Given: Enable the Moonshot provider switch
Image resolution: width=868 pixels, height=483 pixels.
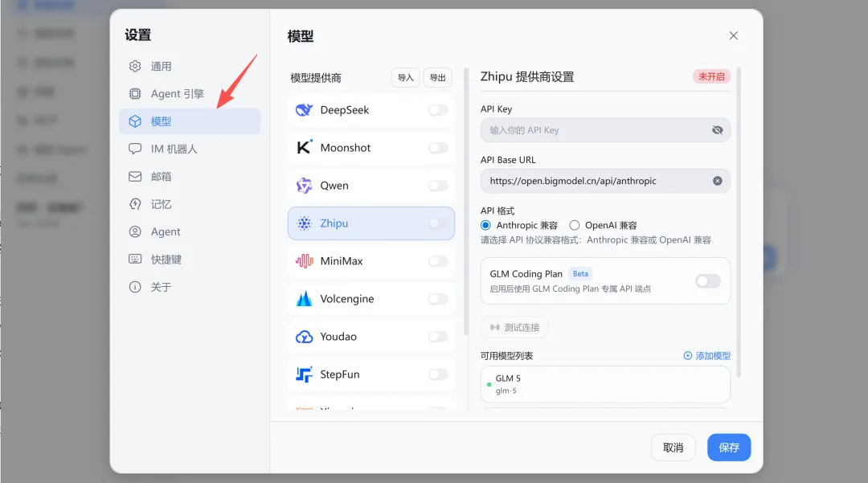Looking at the screenshot, I should (x=438, y=148).
